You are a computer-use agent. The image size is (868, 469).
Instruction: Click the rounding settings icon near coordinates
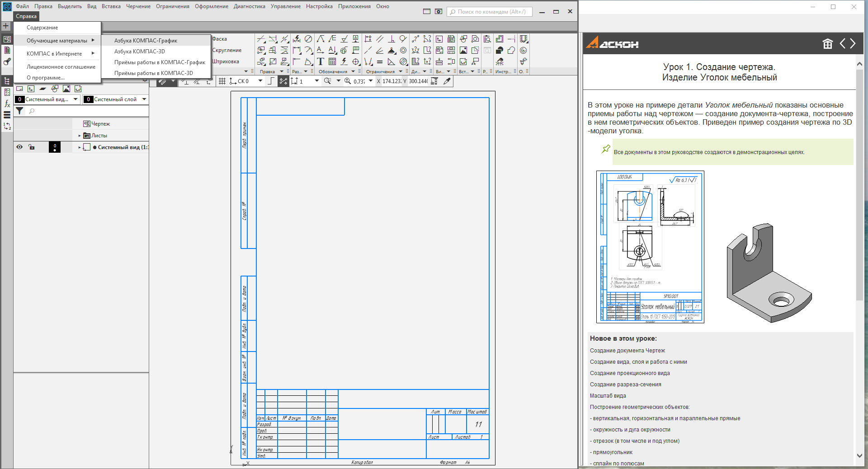(x=434, y=81)
